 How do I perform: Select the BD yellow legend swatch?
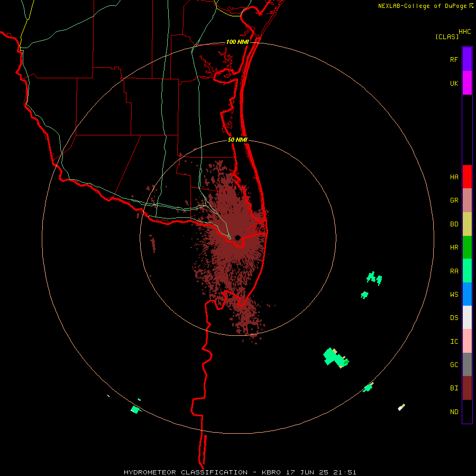click(467, 224)
